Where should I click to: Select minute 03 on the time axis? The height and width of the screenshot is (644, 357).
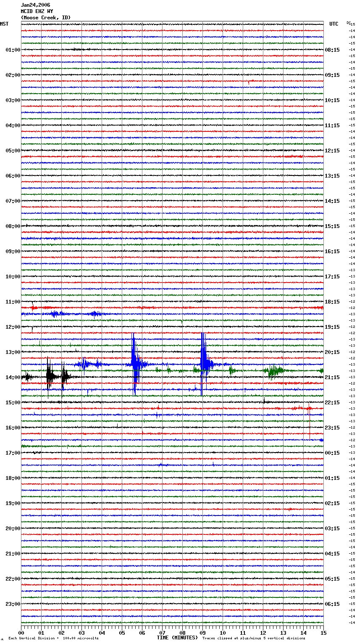click(82, 633)
